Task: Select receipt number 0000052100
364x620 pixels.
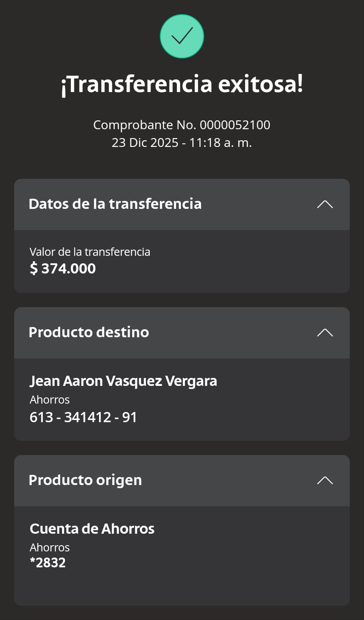Action: coord(235,125)
